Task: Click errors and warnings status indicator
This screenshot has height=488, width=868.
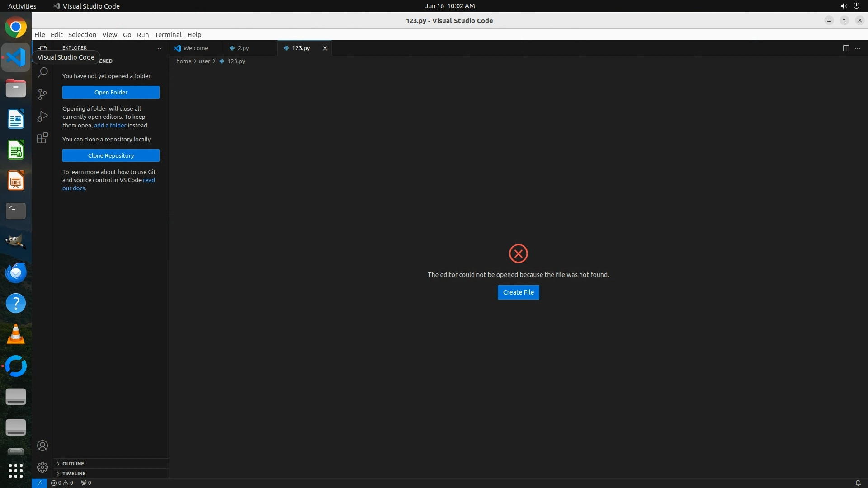Action: click(x=62, y=483)
